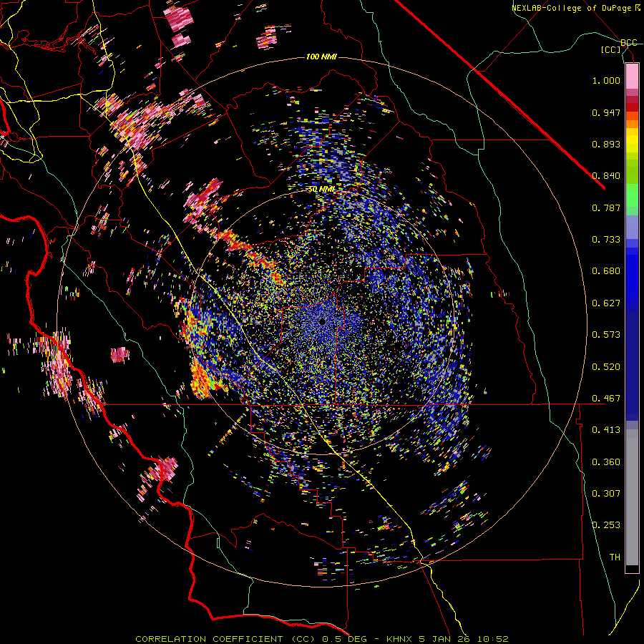Click the 0.680 legend value
Viewport: 644px width, 644px height.
coord(606,271)
